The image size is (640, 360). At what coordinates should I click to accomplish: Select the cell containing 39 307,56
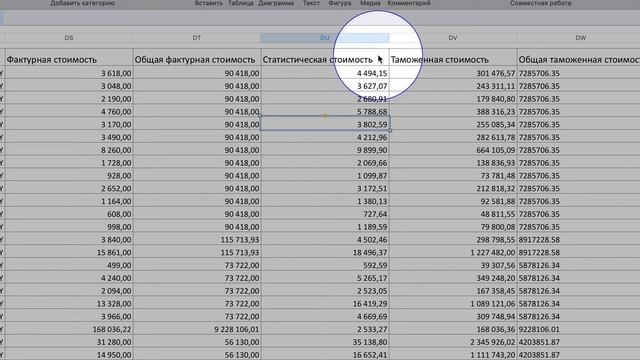pos(453,265)
